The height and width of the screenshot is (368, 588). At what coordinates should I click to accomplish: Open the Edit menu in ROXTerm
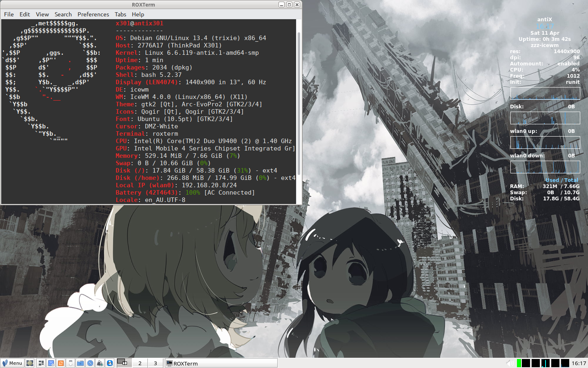(25, 14)
